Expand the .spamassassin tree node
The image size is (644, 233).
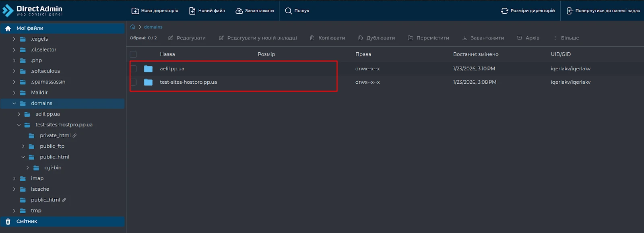[x=14, y=82]
